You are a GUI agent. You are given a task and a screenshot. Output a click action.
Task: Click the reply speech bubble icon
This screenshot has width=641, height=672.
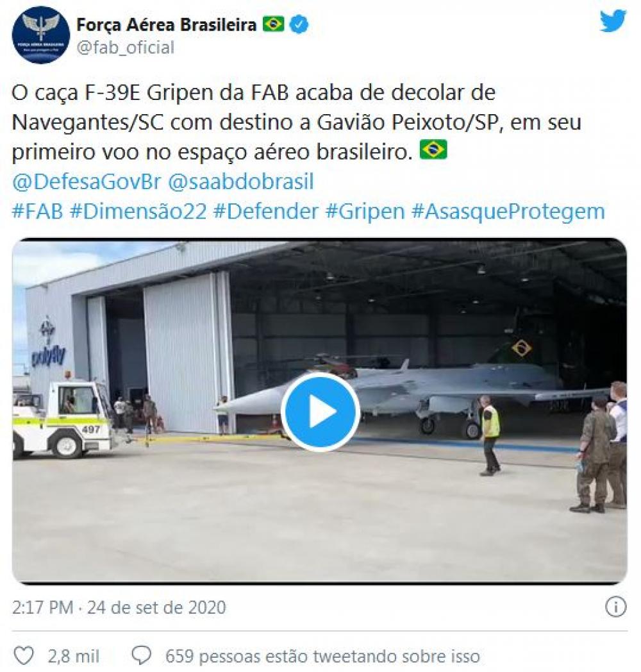click(x=141, y=656)
